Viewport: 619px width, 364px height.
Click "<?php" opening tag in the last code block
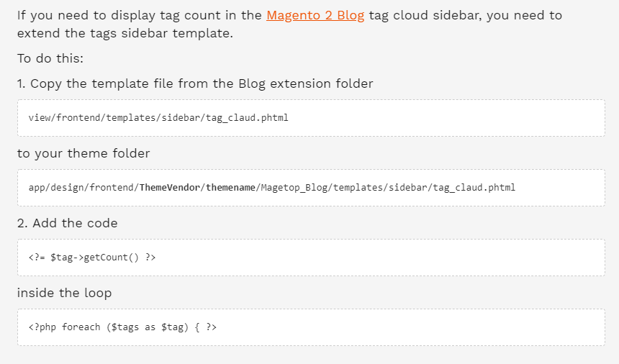42,327
